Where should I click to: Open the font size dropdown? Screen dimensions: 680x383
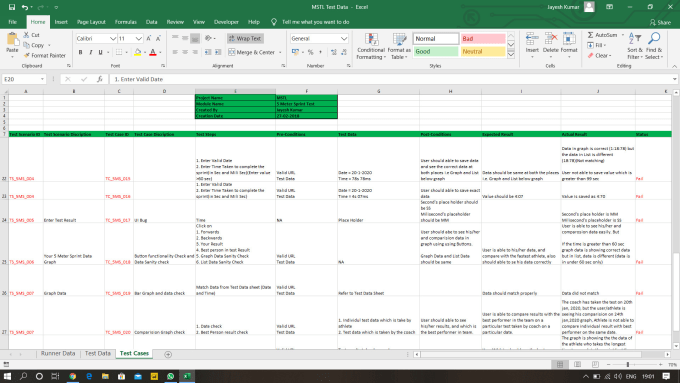[x=138, y=39]
